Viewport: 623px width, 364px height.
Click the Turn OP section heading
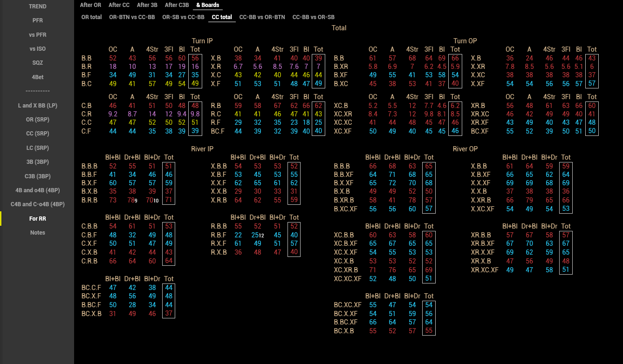tap(465, 41)
